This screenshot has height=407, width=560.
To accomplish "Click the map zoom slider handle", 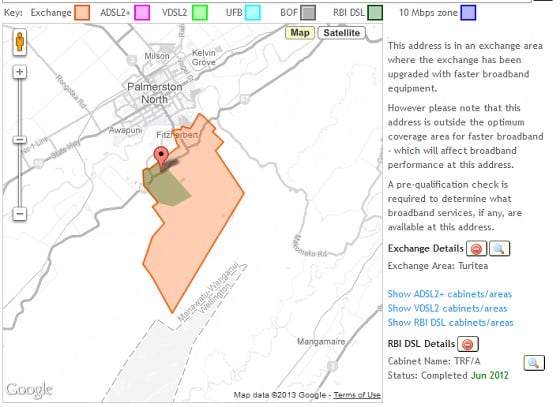I will [20, 140].
